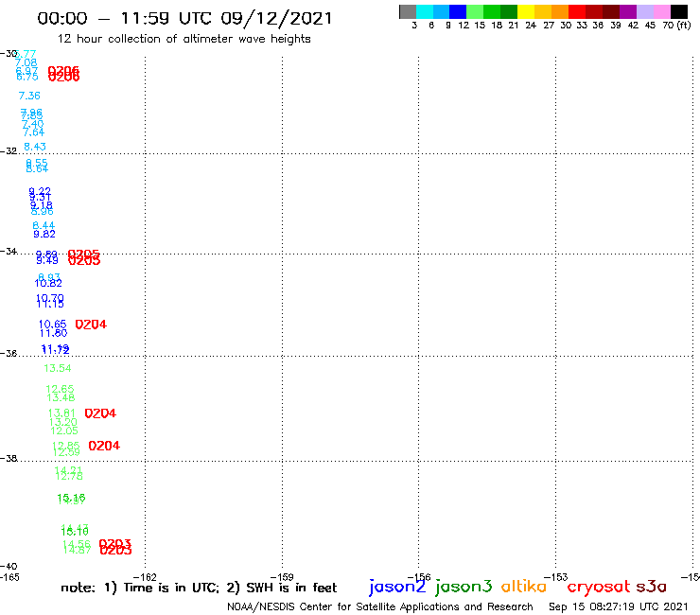Click the dark red 's3a' legend label
Screen dimensions: 700x615
651,587
